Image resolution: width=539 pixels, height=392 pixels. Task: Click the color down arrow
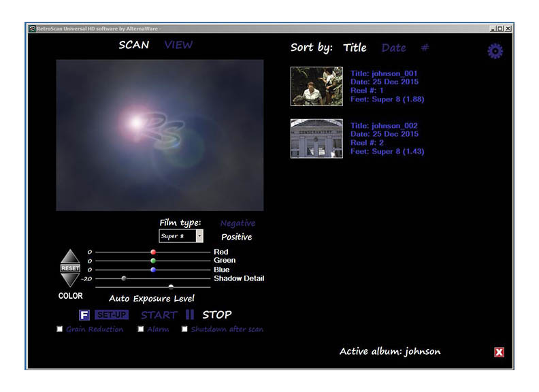pyautogui.click(x=70, y=279)
